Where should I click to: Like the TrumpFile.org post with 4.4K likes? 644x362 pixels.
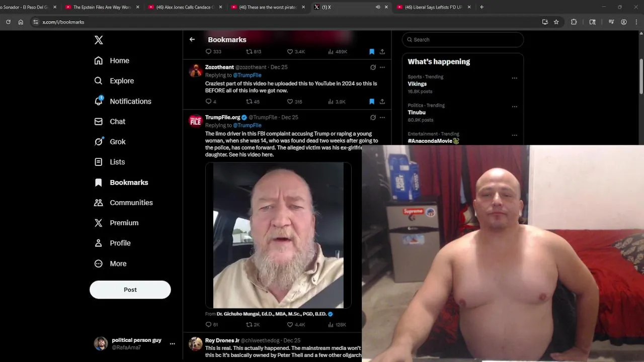click(x=296, y=325)
